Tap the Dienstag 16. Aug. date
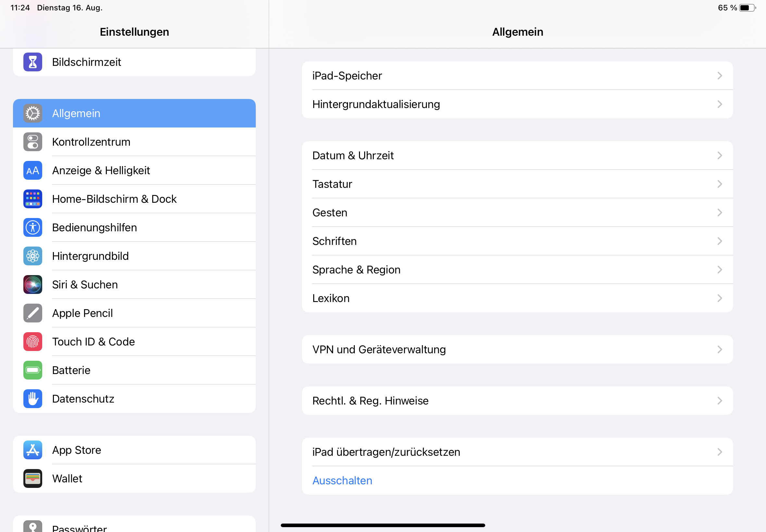766x532 pixels. 70,8
